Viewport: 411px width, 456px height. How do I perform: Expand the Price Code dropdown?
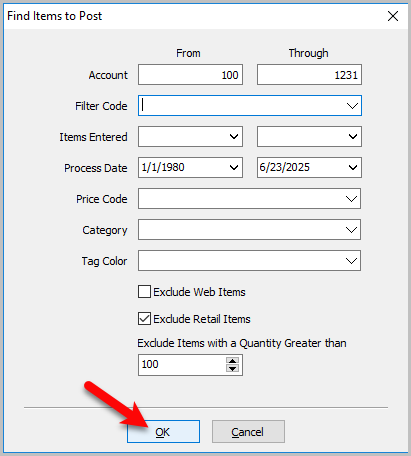[x=351, y=199]
